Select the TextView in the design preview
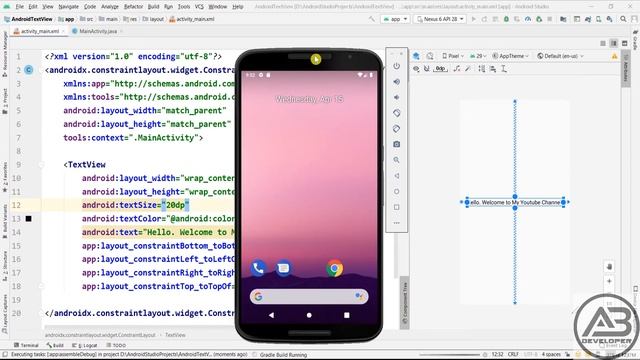This screenshot has width=640, height=360. pyautogui.click(x=515, y=202)
